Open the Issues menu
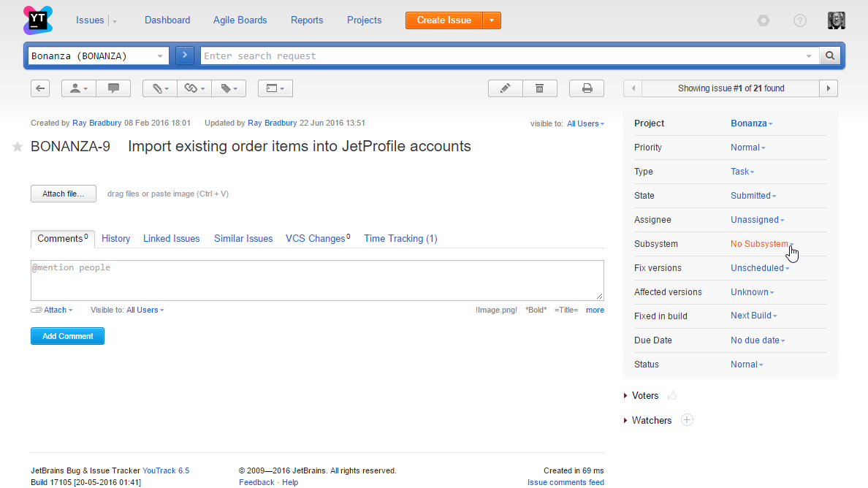Image resolution: width=868 pixels, height=488 pixels. pyautogui.click(x=90, y=20)
